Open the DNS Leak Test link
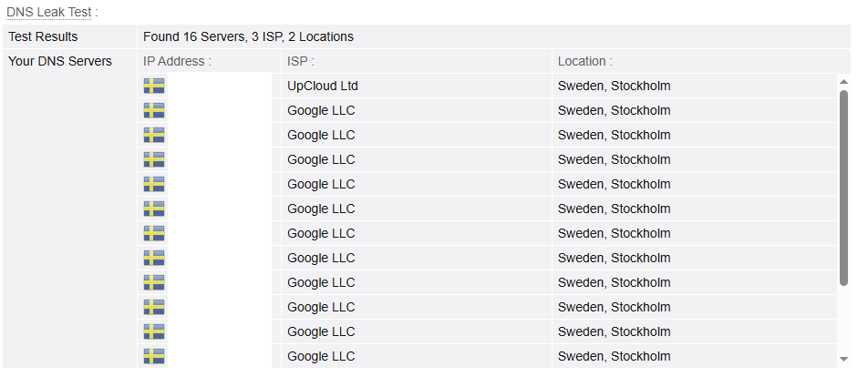 tap(48, 12)
